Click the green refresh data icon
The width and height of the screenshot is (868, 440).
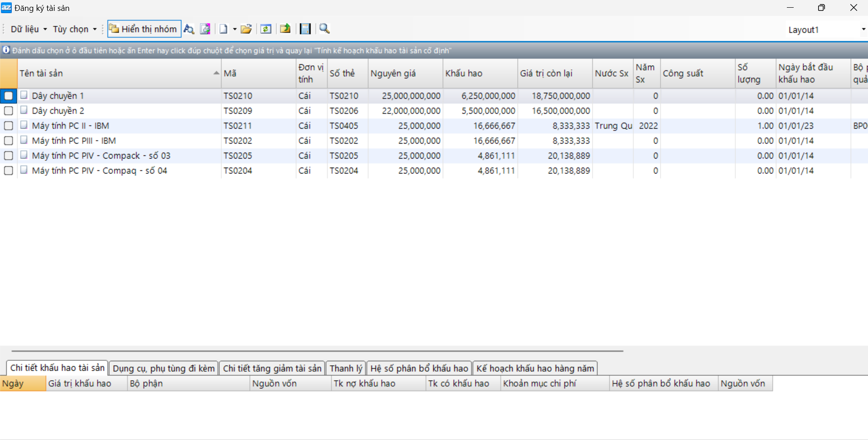(x=266, y=29)
